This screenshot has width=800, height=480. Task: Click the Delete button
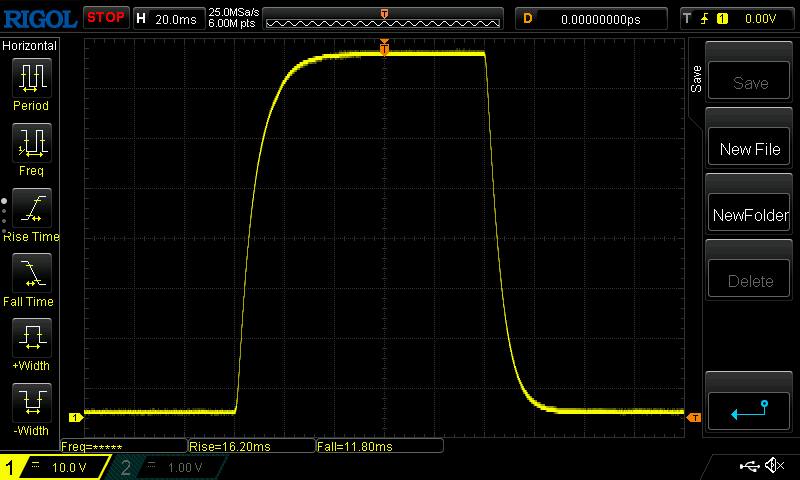point(749,279)
